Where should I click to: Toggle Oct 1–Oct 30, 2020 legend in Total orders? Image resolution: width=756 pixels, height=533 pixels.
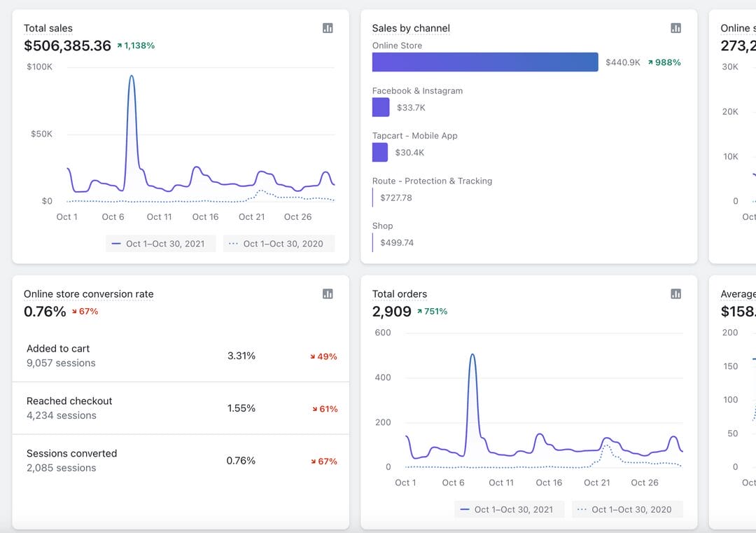(626, 509)
